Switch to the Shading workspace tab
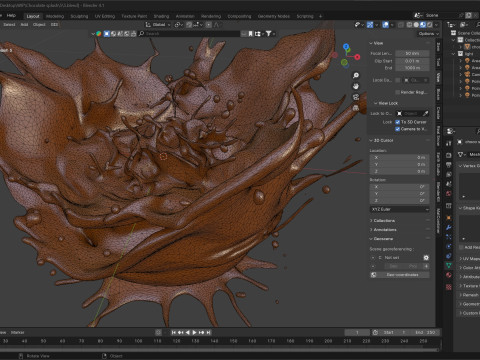 point(161,16)
